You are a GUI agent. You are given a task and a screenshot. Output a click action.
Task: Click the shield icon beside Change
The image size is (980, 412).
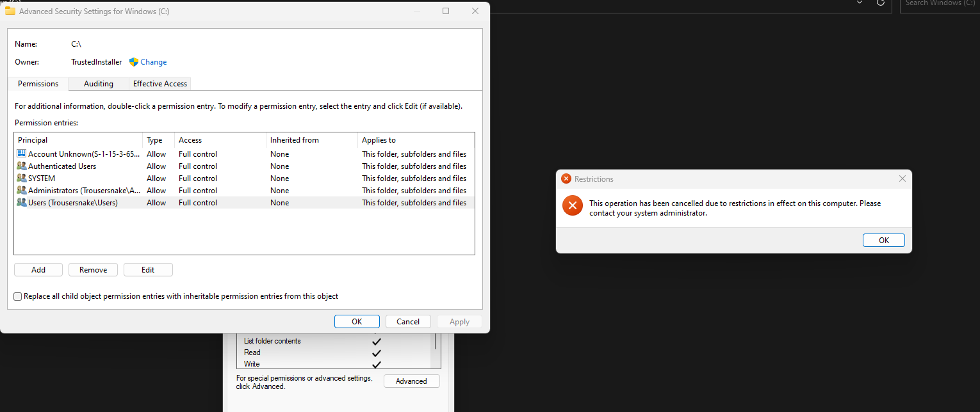point(134,62)
